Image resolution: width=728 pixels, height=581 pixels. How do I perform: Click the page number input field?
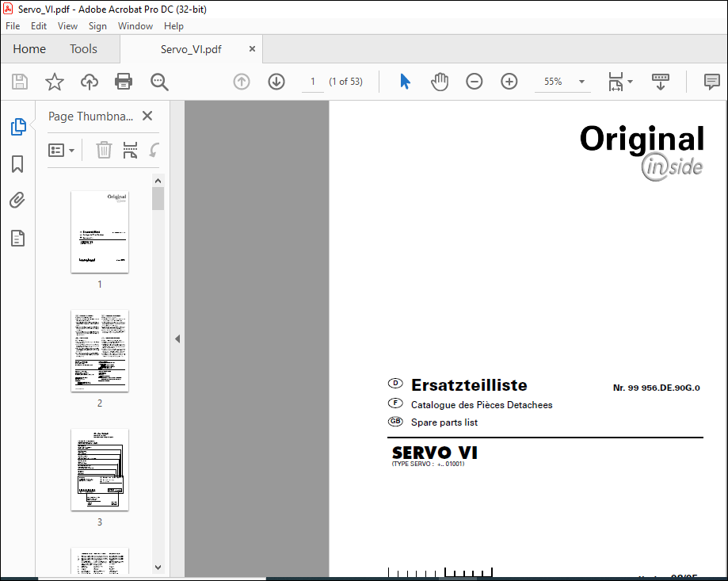point(312,82)
